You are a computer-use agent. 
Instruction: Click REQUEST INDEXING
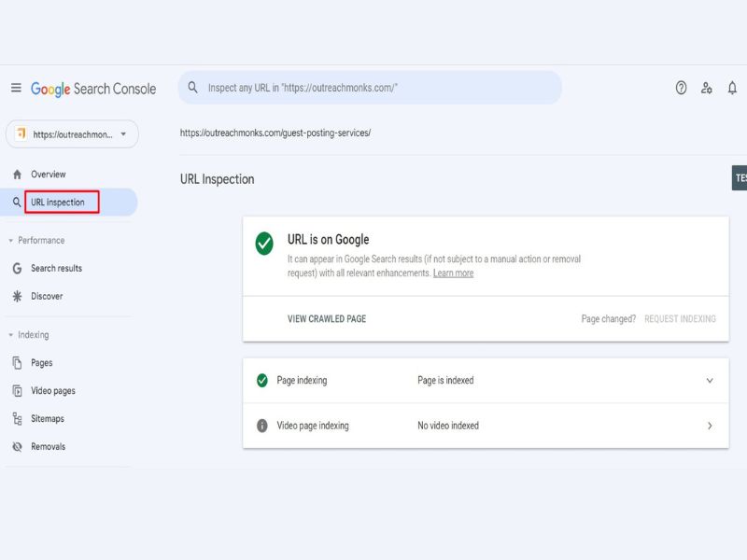tap(680, 319)
